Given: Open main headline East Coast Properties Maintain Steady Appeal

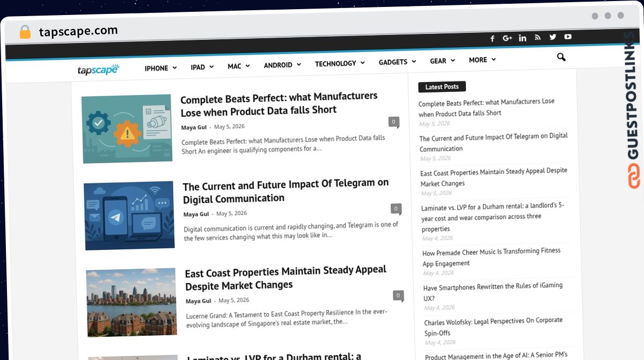Looking at the screenshot, I should click(286, 278).
